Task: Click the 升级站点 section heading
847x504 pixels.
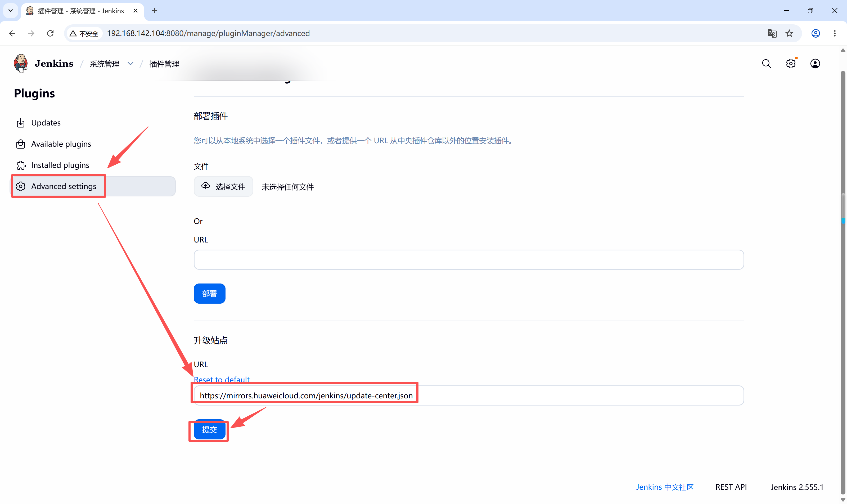Action: [211, 340]
